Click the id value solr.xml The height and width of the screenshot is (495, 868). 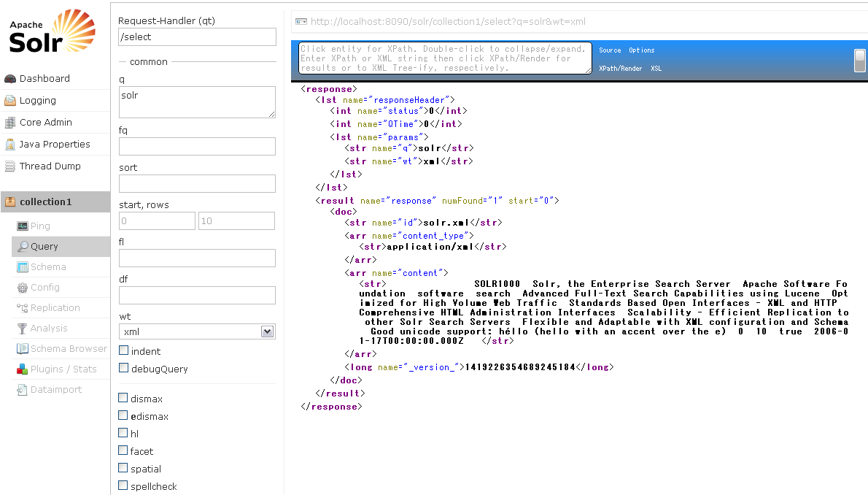pos(446,223)
